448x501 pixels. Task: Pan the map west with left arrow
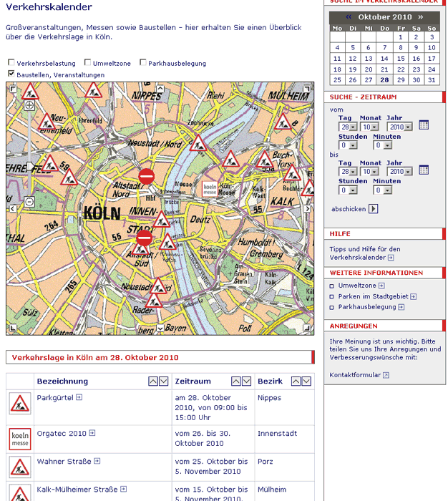tap(13, 209)
